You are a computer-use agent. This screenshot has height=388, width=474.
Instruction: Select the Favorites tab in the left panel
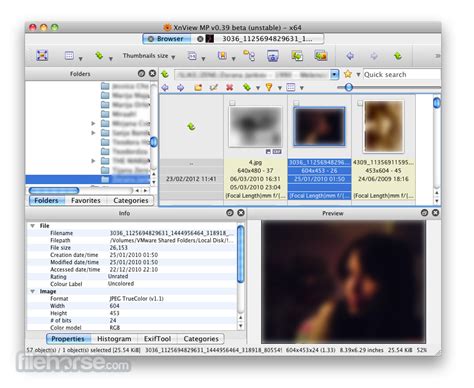[86, 200]
